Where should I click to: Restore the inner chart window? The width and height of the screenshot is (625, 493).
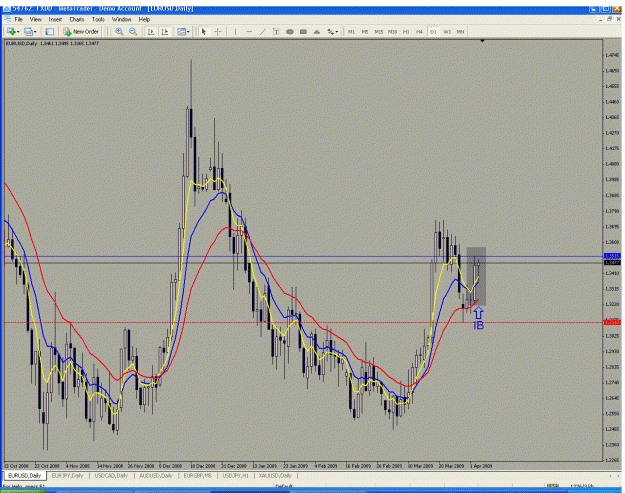(x=609, y=19)
